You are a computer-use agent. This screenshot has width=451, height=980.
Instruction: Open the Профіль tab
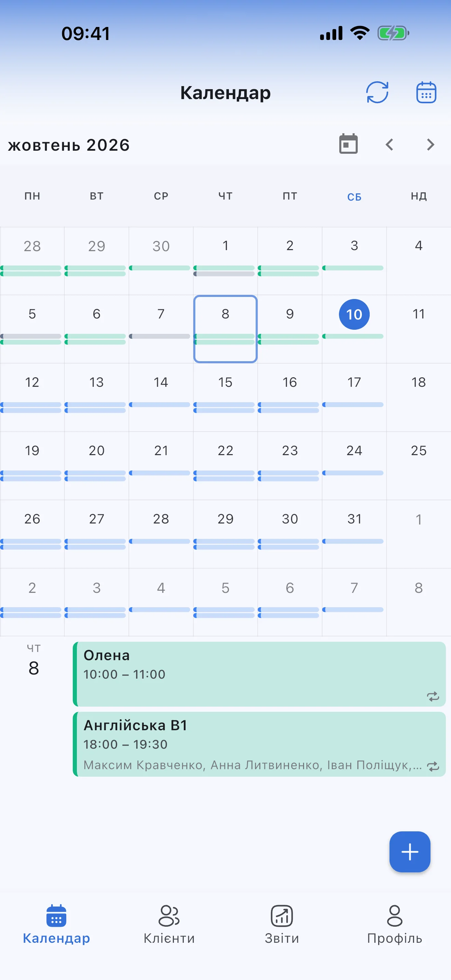point(394,924)
